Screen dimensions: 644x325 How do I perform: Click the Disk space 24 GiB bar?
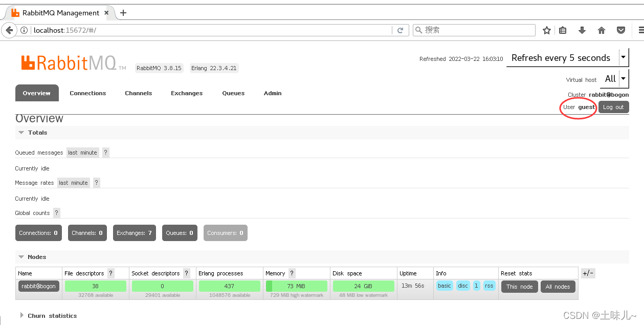click(364, 286)
